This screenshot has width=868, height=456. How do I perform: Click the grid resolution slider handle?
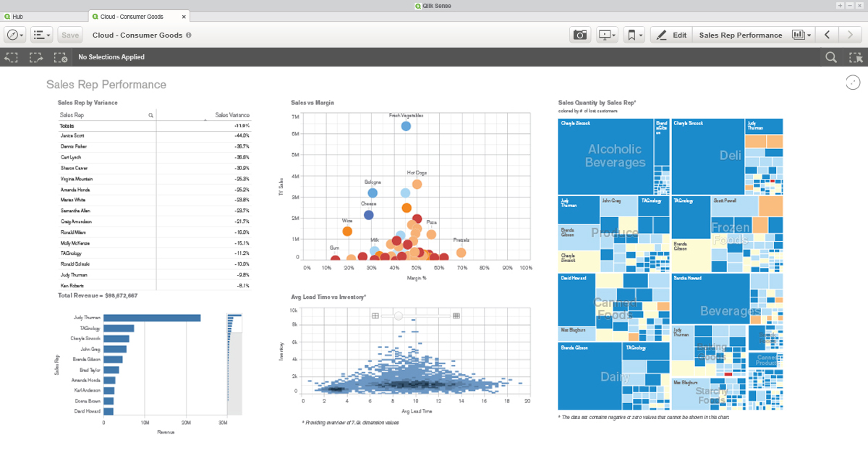(398, 316)
